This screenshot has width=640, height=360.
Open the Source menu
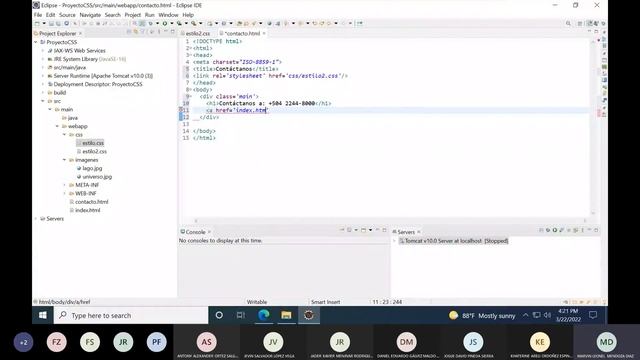click(x=67, y=15)
